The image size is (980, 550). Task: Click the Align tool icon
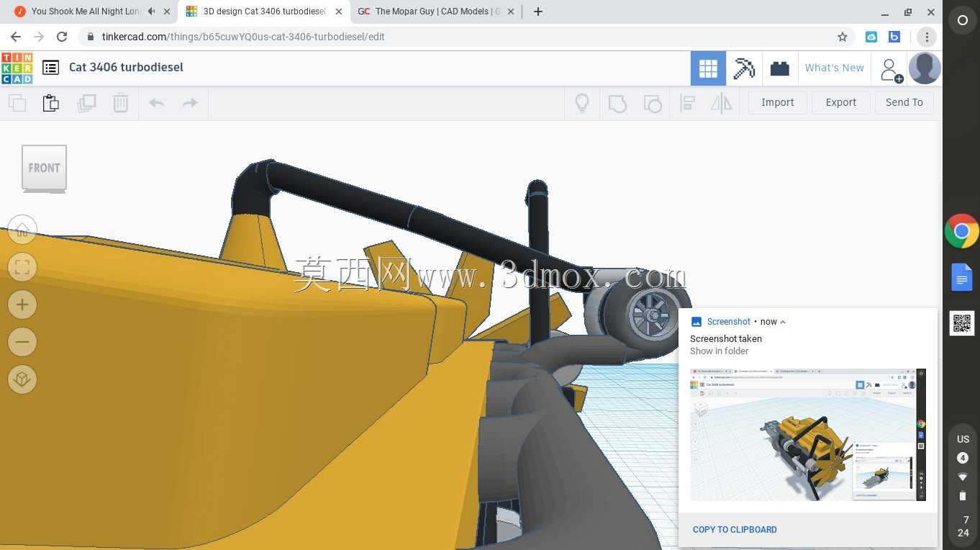coord(688,103)
